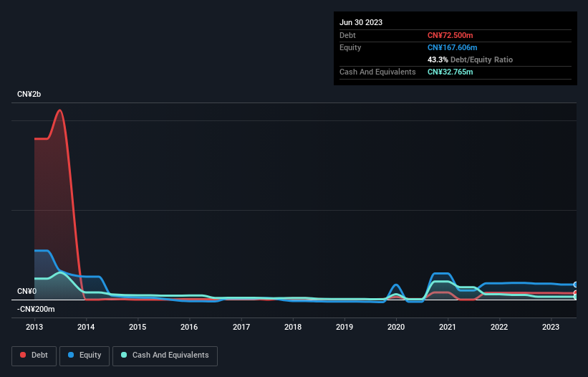Click the 43.3% Debt/Equity Ratio text
This screenshot has height=377, width=588.
coord(470,59)
